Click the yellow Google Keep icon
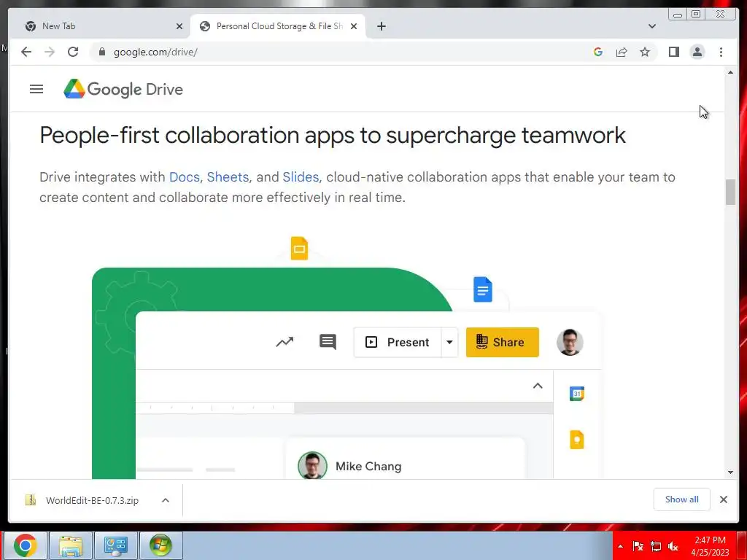 [576, 440]
